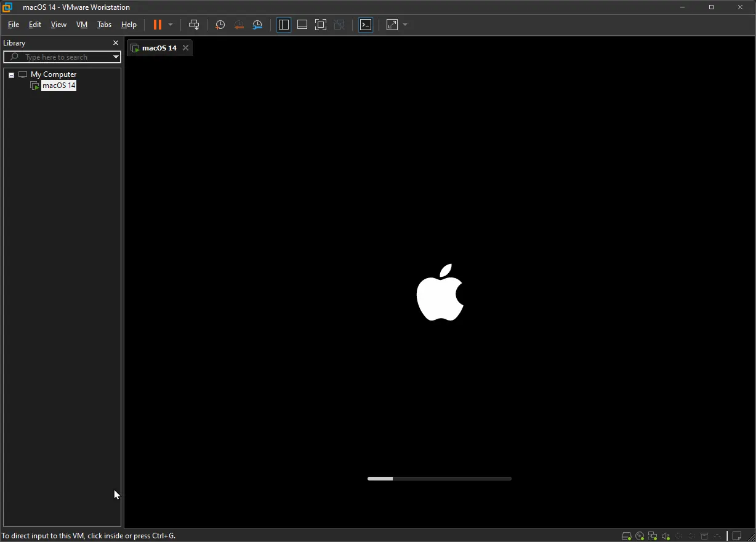Click the network adapter status icon
The image size is (756, 542).
(x=653, y=536)
